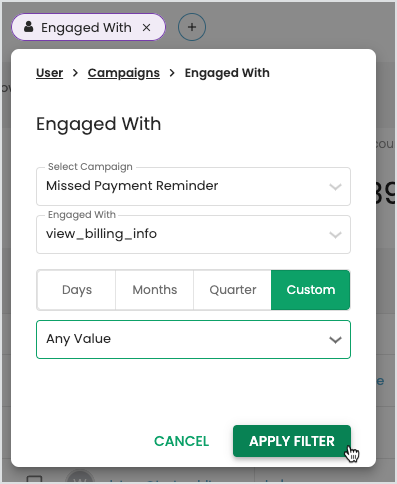Open Missed Payment Reminder campaign field

point(193,186)
